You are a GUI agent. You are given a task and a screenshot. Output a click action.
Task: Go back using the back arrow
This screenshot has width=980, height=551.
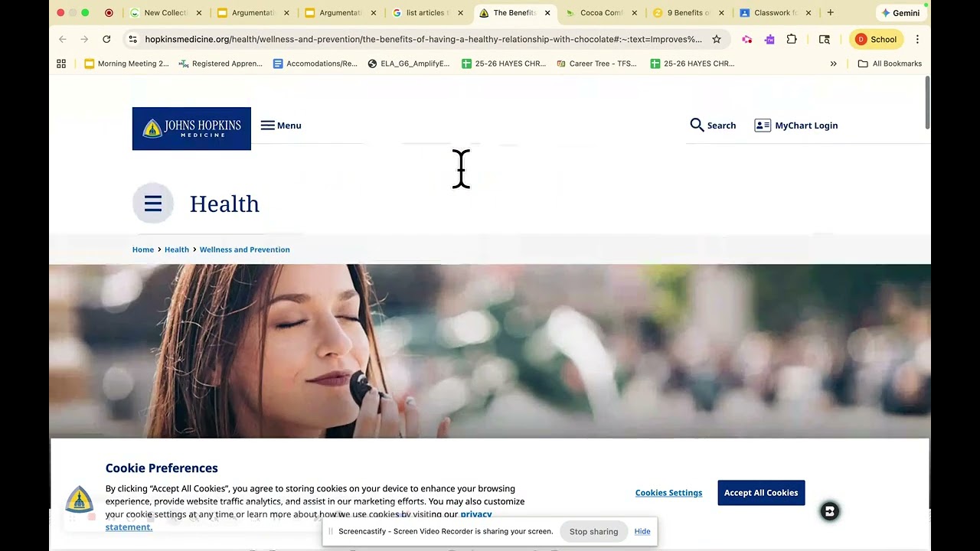point(63,39)
